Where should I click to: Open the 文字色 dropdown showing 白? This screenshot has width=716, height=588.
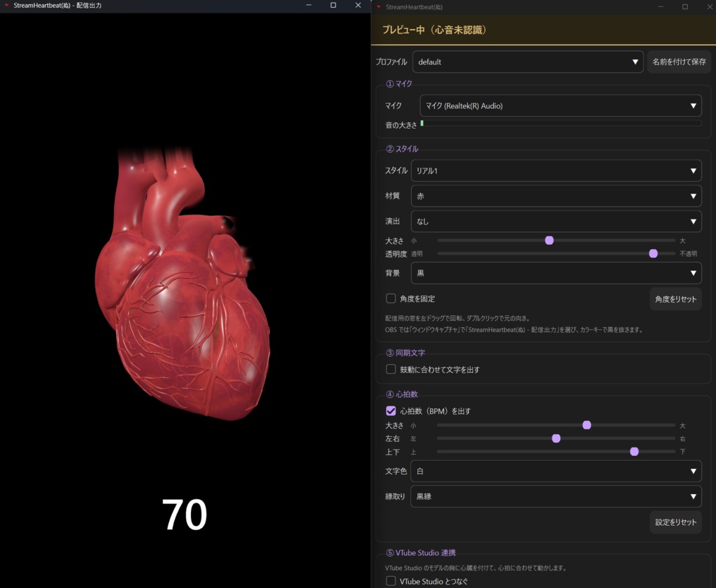[556, 471]
